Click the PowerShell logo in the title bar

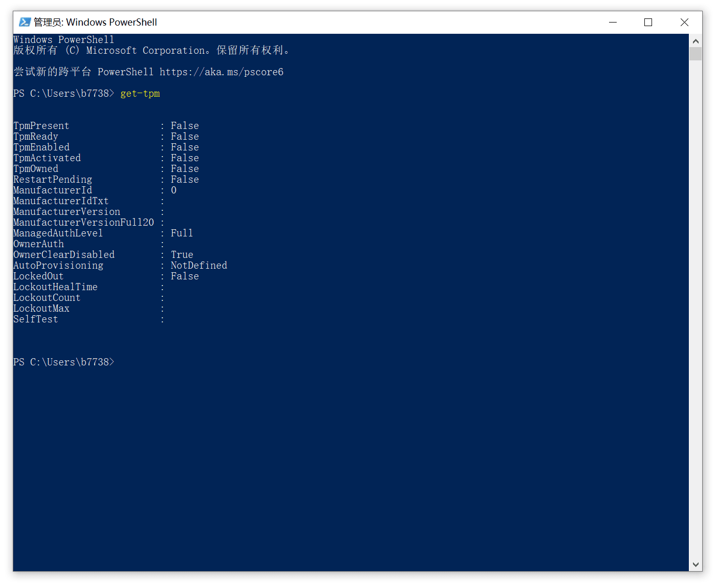coord(24,22)
